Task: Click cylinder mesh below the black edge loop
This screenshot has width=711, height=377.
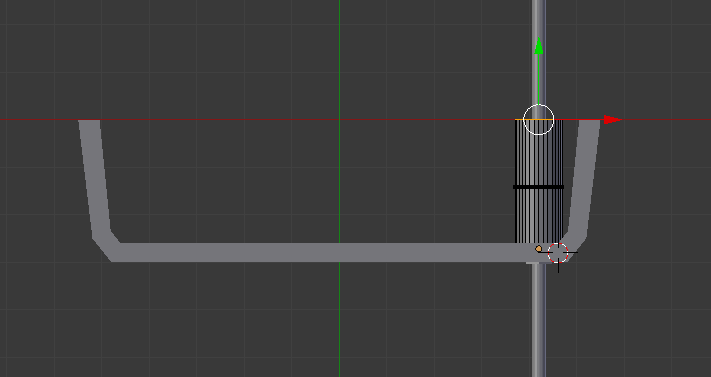Action: coord(539,215)
